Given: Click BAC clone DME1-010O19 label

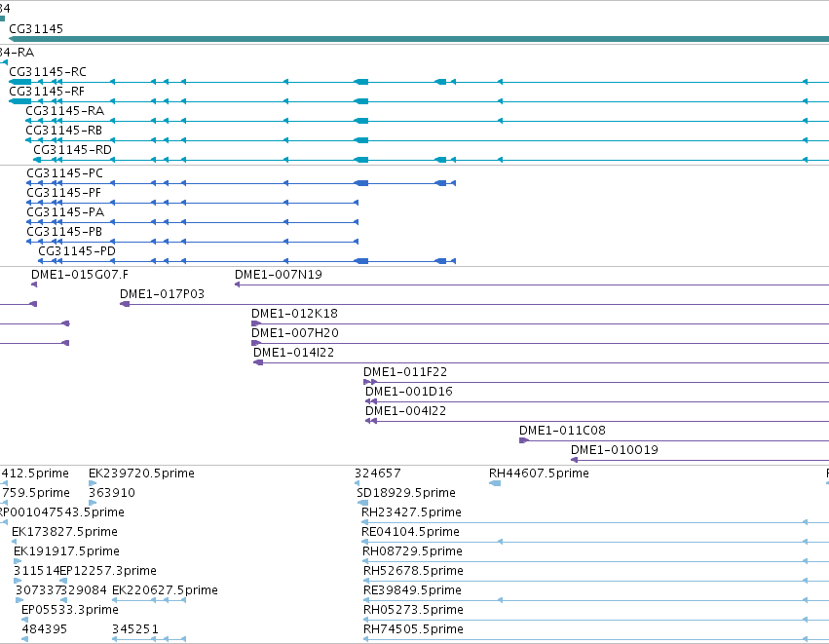Looking at the screenshot, I should (x=615, y=450).
